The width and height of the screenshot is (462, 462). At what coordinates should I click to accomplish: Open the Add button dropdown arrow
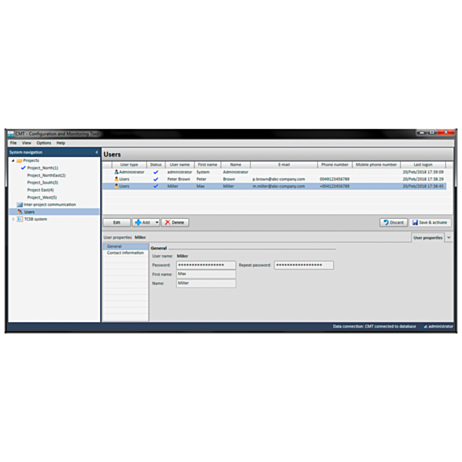coord(157,222)
